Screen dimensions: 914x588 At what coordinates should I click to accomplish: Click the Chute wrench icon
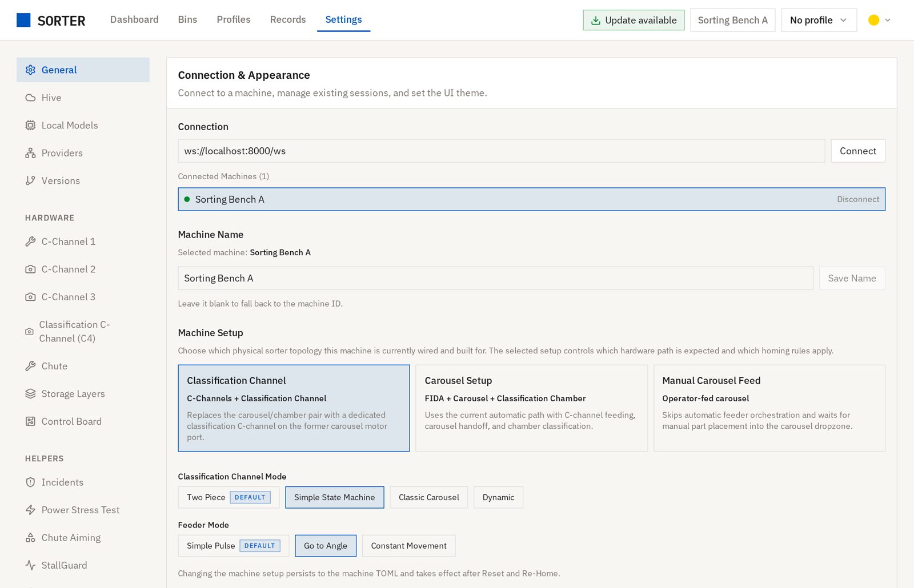(x=30, y=366)
